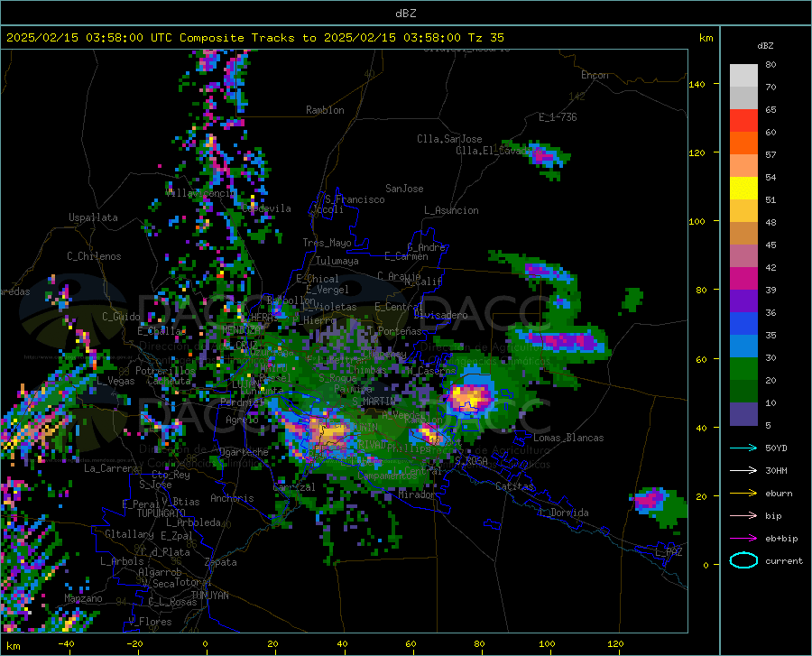
Task: Click the Mirador map label
Action: point(417,494)
